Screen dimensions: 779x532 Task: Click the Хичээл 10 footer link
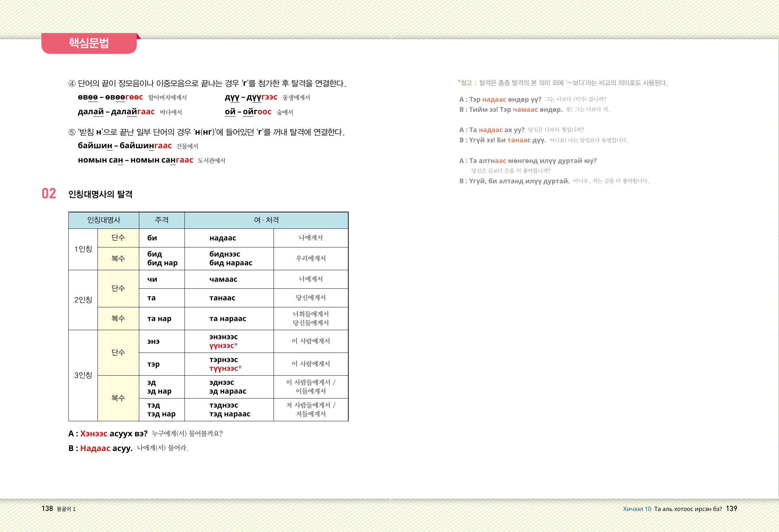coord(637,509)
